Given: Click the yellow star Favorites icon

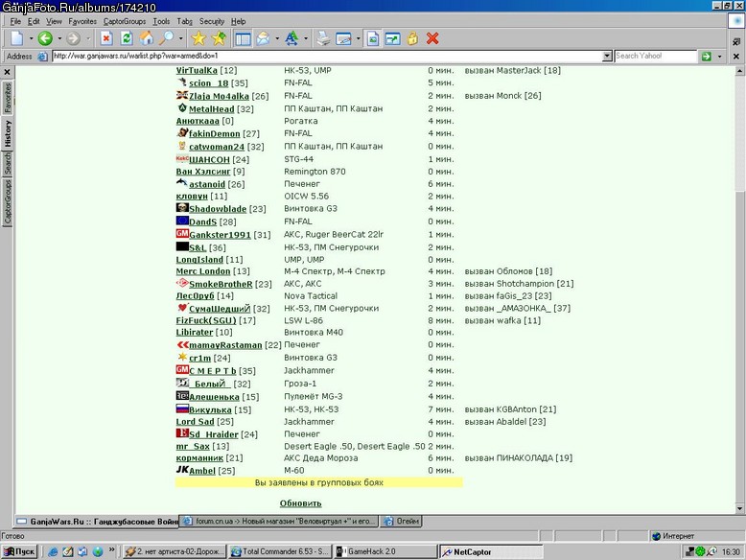Looking at the screenshot, I should pyautogui.click(x=198, y=38).
